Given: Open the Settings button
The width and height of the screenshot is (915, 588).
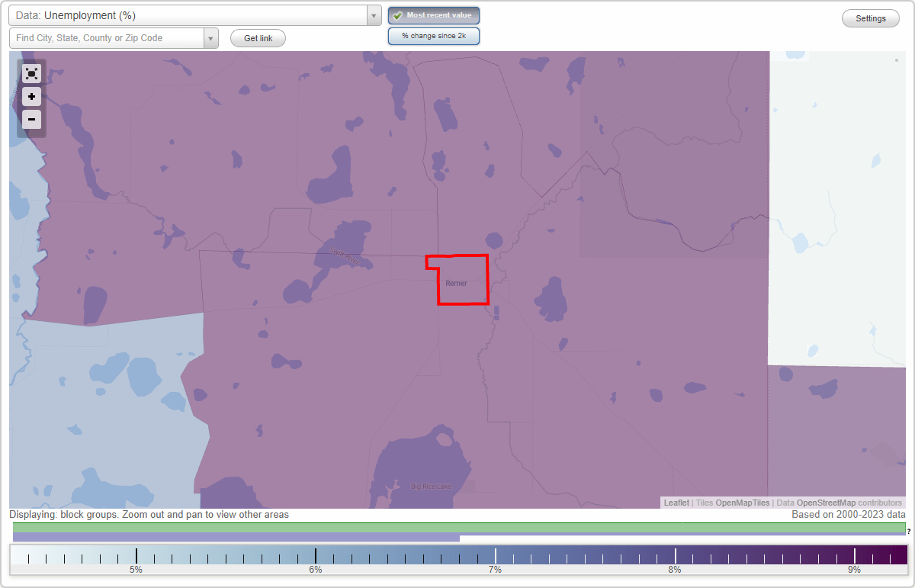Looking at the screenshot, I should (871, 19).
